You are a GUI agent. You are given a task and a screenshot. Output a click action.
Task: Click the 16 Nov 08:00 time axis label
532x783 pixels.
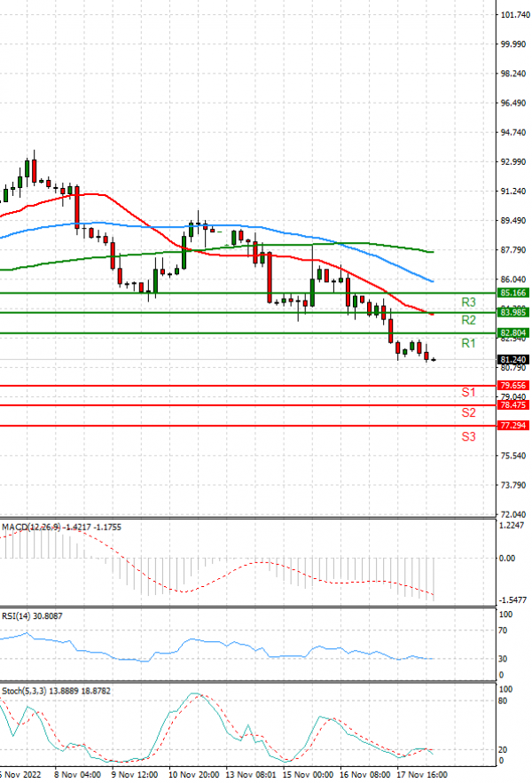[365, 775]
